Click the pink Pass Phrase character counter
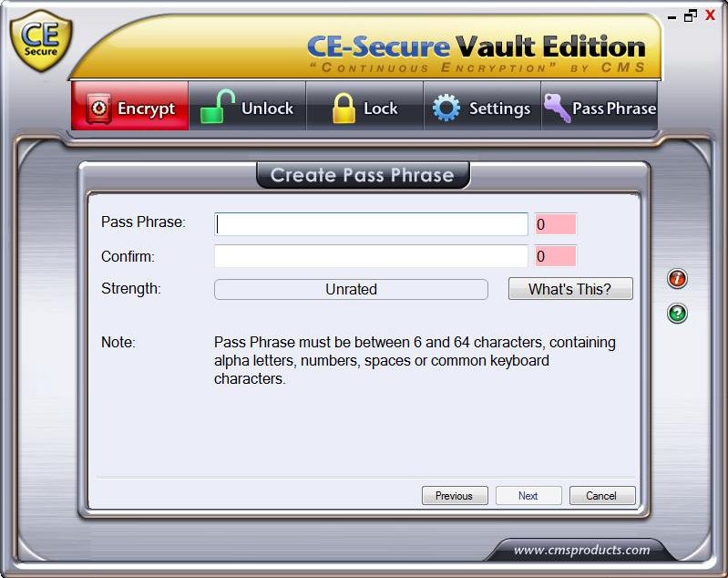 coord(555,224)
